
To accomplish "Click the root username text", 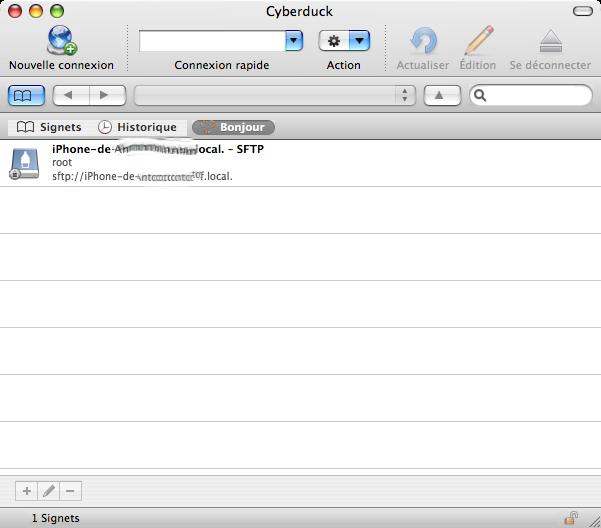I will pyautogui.click(x=62, y=162).
